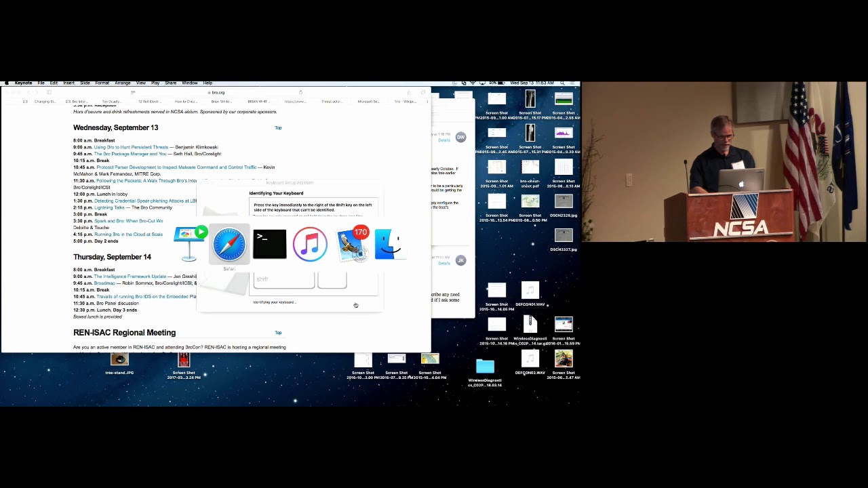The image size is (868, 488).
Task: Select Finder in the app switcher
Action: point(391,244)
